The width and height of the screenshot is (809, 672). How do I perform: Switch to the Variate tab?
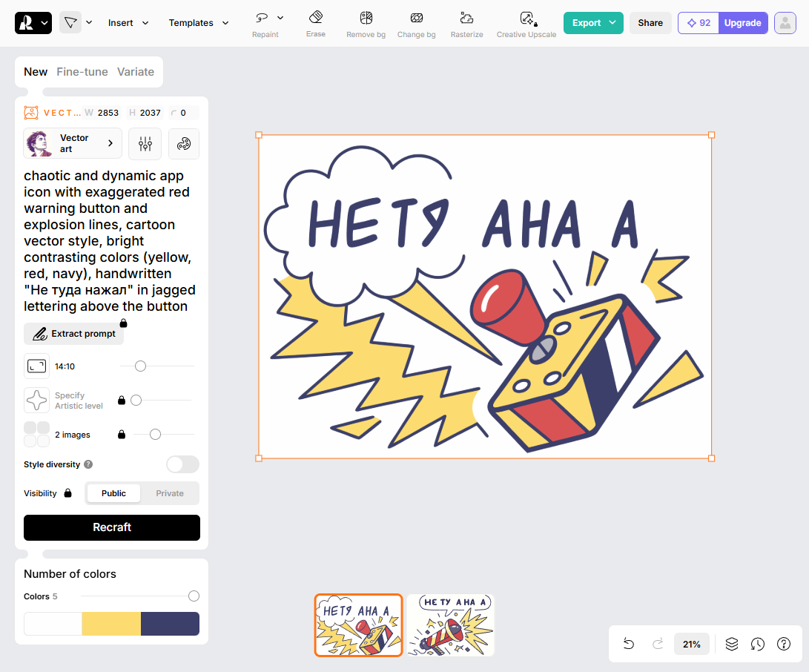click(136, 72)
